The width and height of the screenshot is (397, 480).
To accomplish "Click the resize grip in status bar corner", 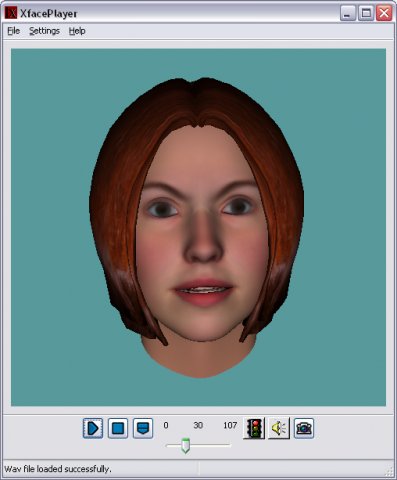I will (389, 471).
